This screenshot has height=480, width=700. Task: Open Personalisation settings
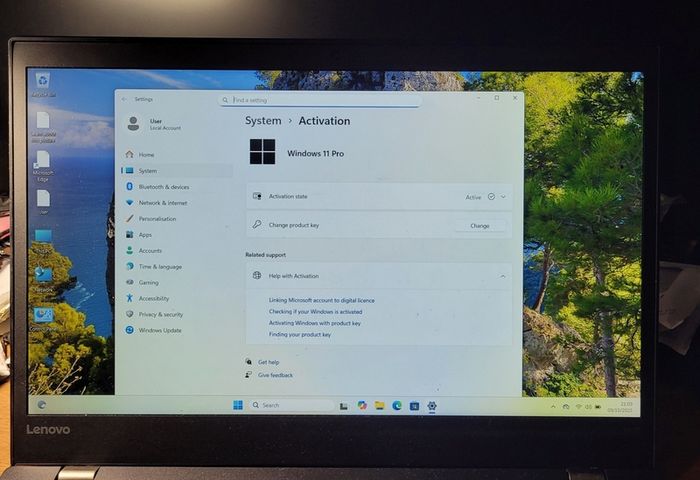[157, 219]
